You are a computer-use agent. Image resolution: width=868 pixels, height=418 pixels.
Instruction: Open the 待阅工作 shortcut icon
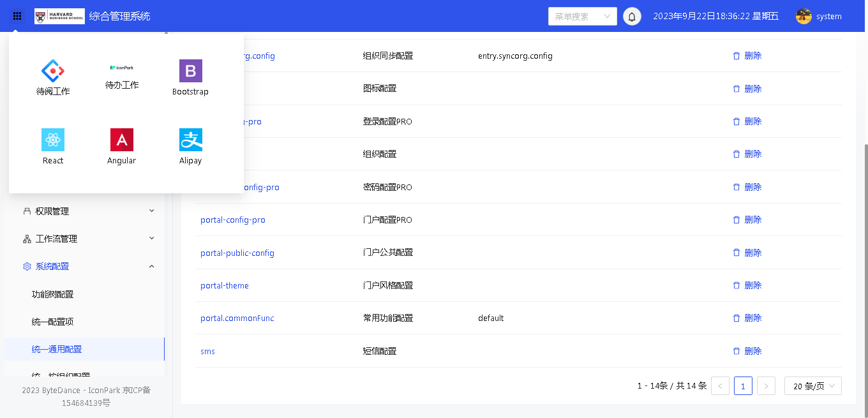[x=53, y=71]
